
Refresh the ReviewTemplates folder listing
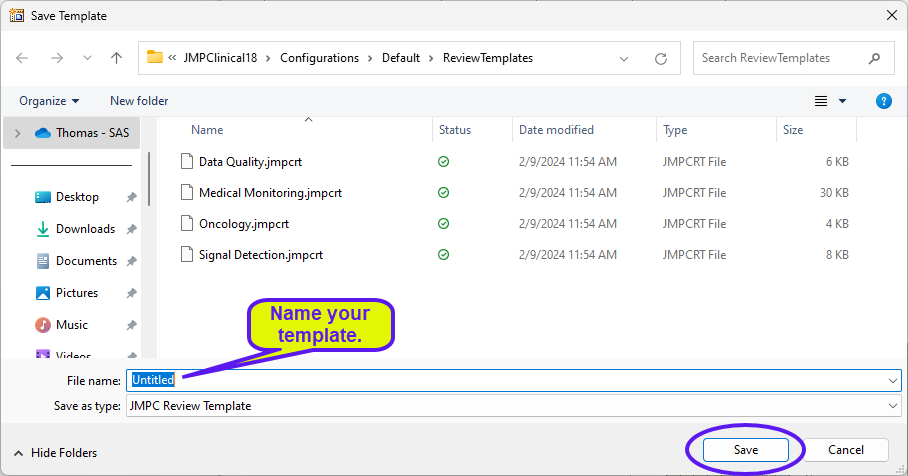(x=661, y=58)
